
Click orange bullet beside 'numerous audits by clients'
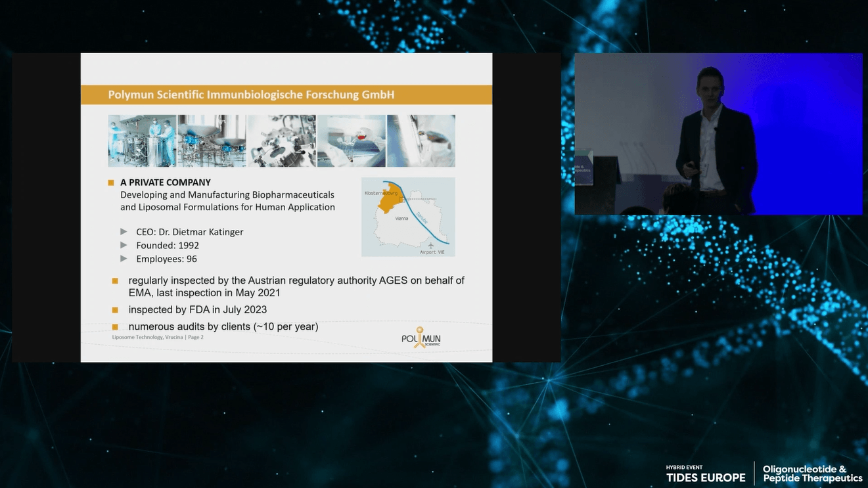(115, 327)
